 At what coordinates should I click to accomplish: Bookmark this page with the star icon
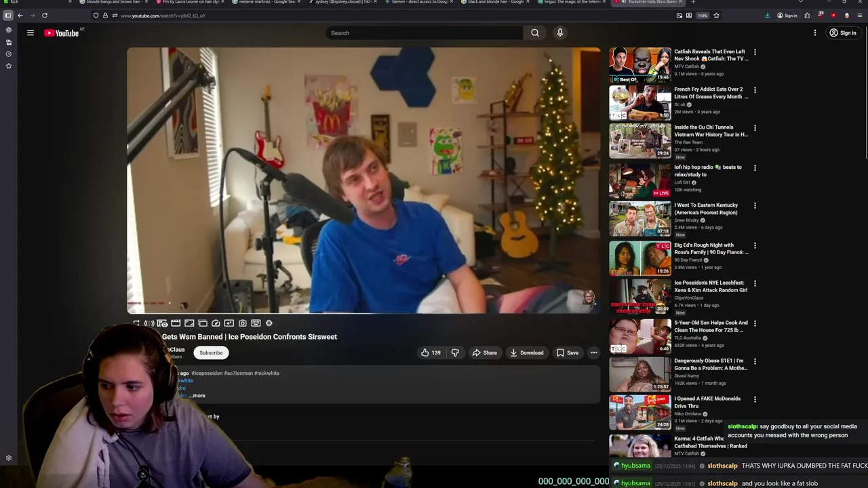[716, 15]
